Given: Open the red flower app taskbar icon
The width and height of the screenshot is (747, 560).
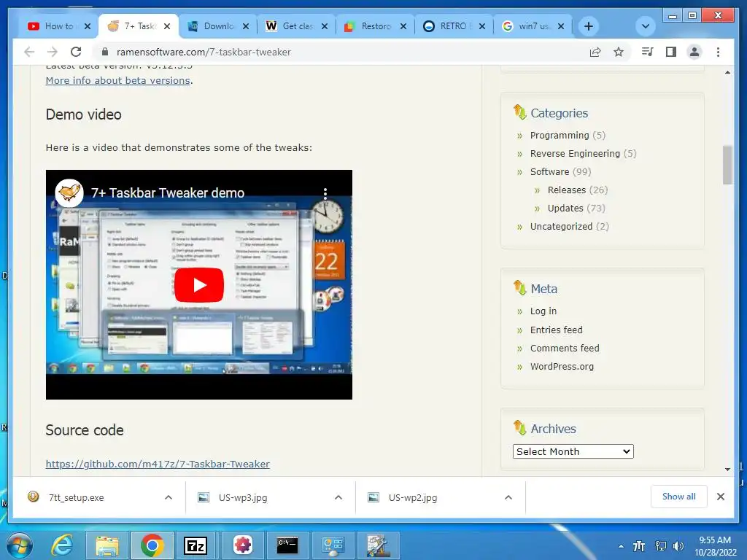Looking at the screenshot, I should (242, 545).
